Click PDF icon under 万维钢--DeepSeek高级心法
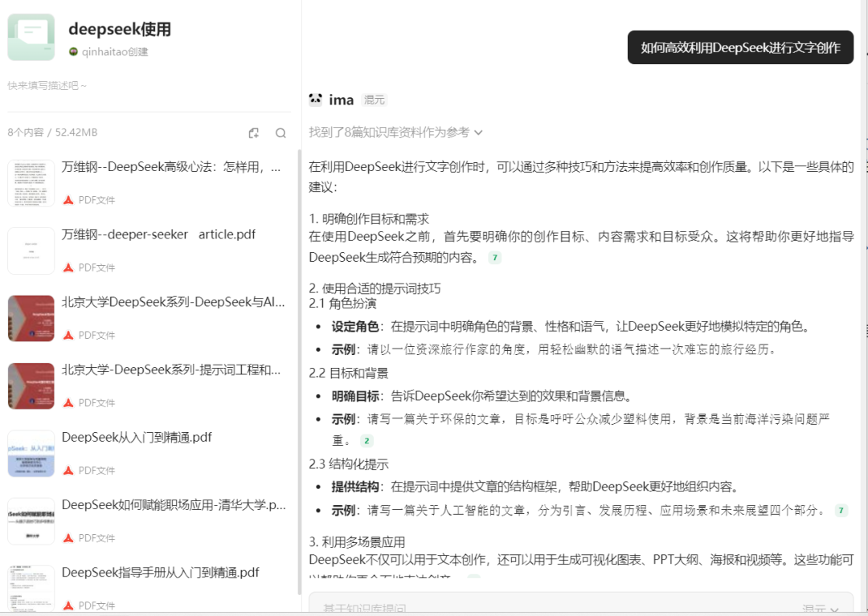The height and width of the screenshot is (616, 868). 68,200
